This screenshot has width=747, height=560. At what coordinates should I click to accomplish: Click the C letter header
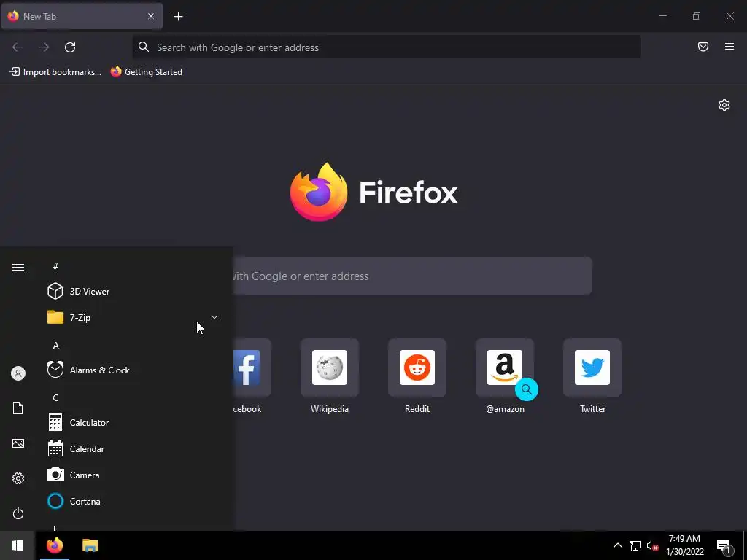pos(55,397)
